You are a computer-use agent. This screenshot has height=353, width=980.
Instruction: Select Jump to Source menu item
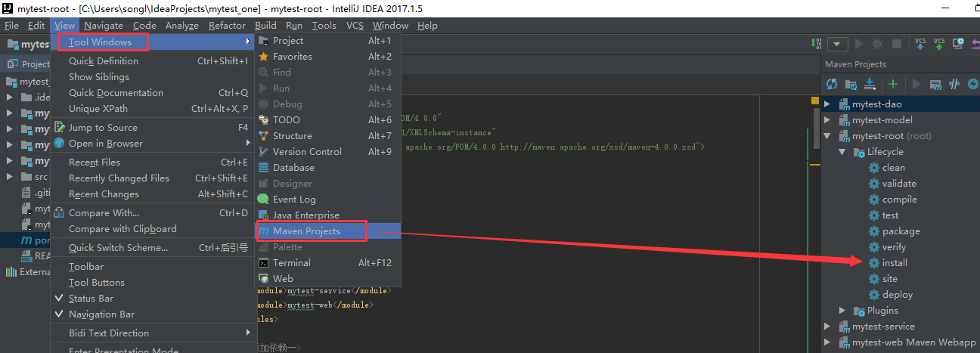coord(152,128)
